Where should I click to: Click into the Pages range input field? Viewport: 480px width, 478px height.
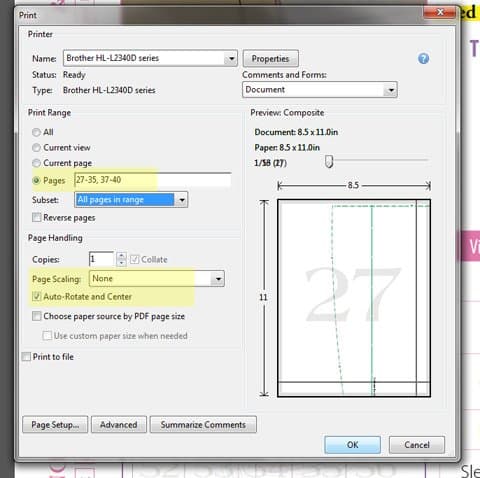click(153, 180)
